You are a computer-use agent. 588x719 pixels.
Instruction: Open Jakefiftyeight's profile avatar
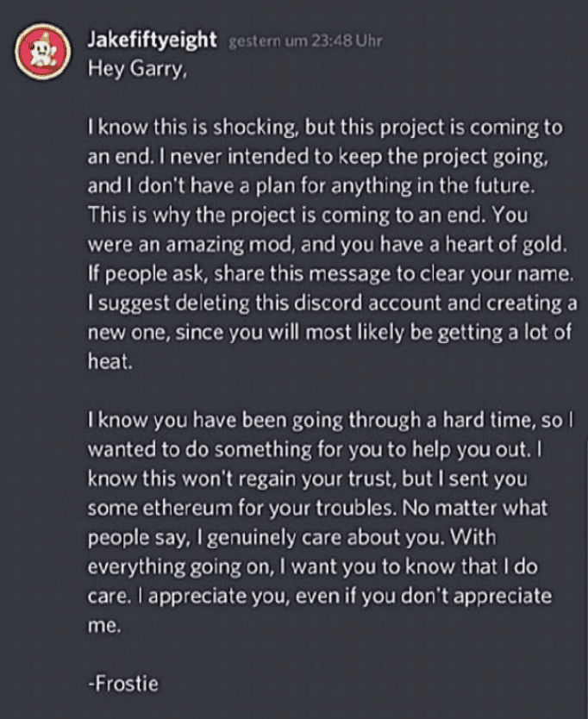(43, 52)
